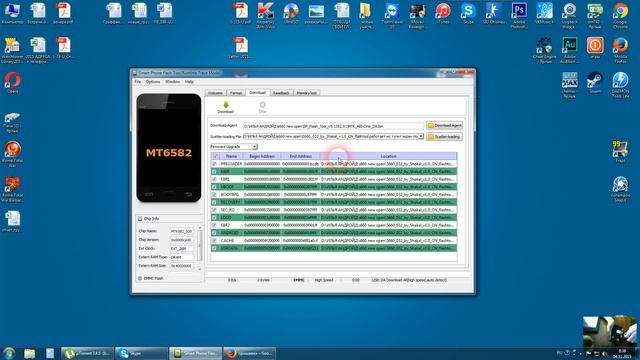
Task: Click the Chip Name value field
Action: click(182, 231)
